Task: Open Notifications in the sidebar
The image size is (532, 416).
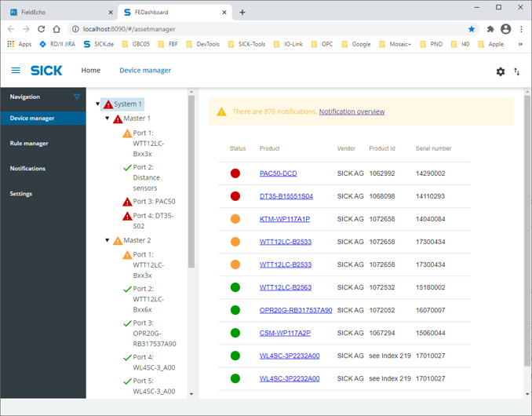Action: [x=27, y=169]
